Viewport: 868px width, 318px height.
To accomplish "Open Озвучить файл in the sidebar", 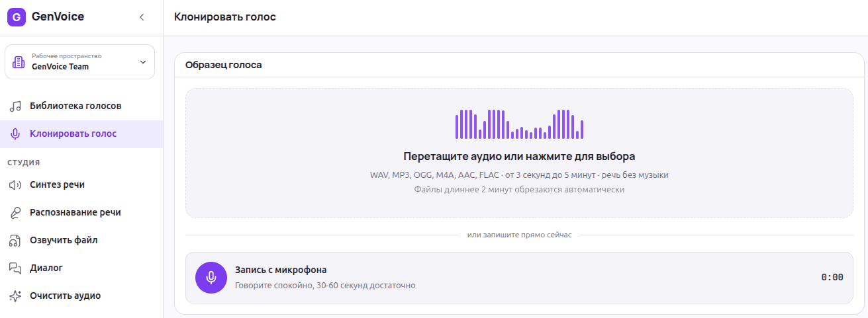I will point(81,241).
